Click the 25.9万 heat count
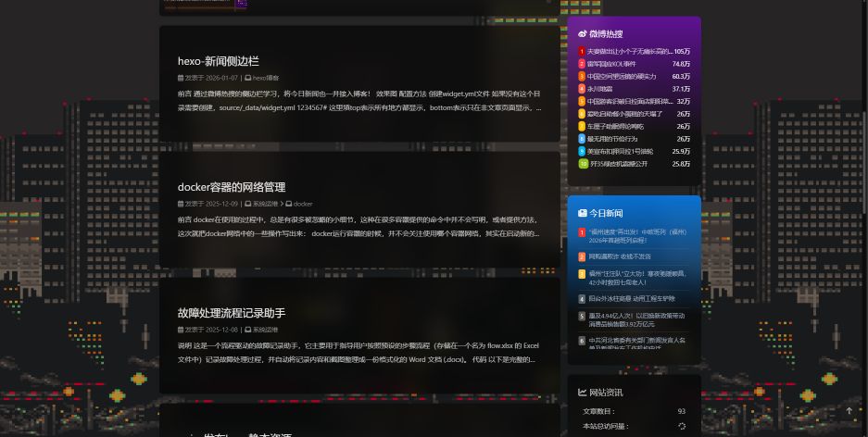This screenshot has height=437, width=868. (681, 151)
